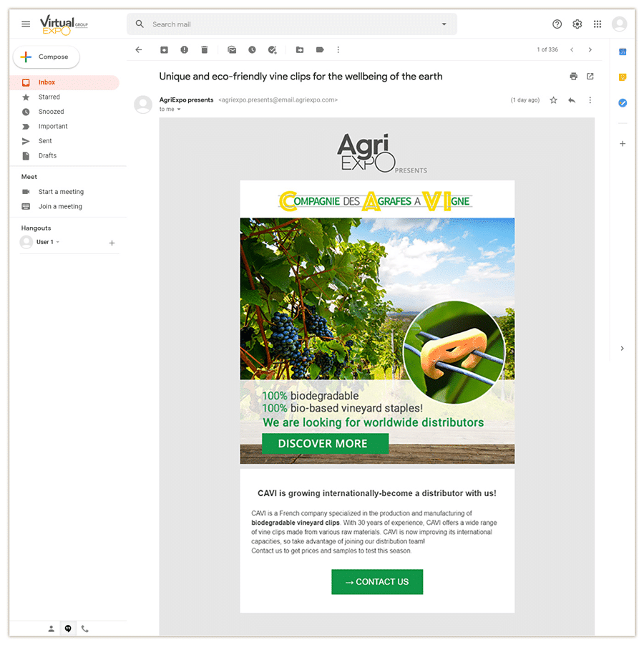Show recipient details next to 'to me'
644x645 pixels.
point(179,110)
